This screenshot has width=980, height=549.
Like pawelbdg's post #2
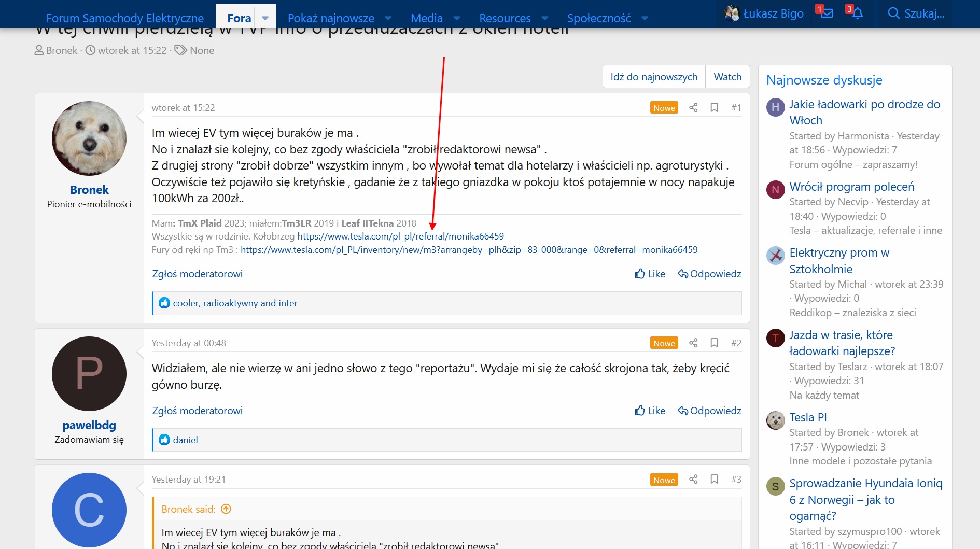[650, 411]
